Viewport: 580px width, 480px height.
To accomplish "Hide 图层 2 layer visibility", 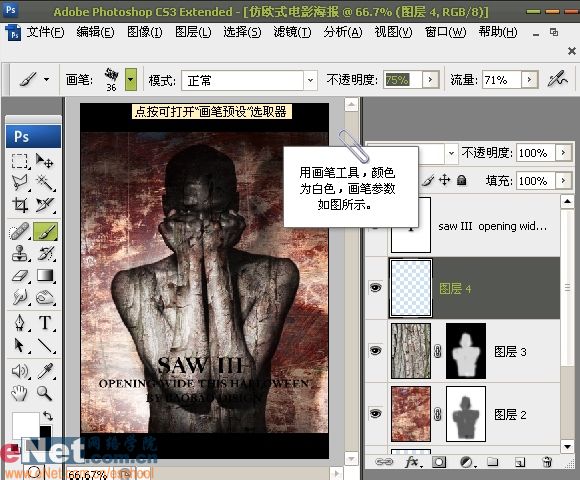I will (375, 413).
